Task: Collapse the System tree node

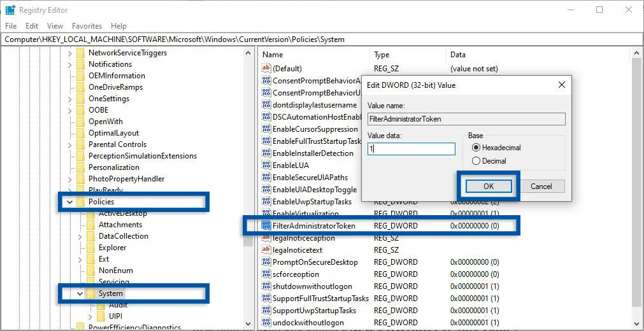Action: (80, 293)
